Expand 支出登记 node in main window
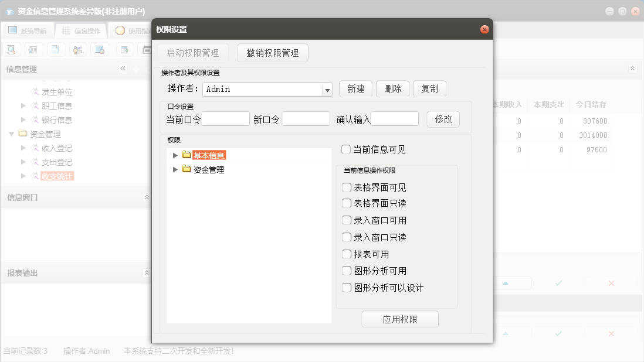The width and height of the screenshot is (644, 362). point(23,162)
